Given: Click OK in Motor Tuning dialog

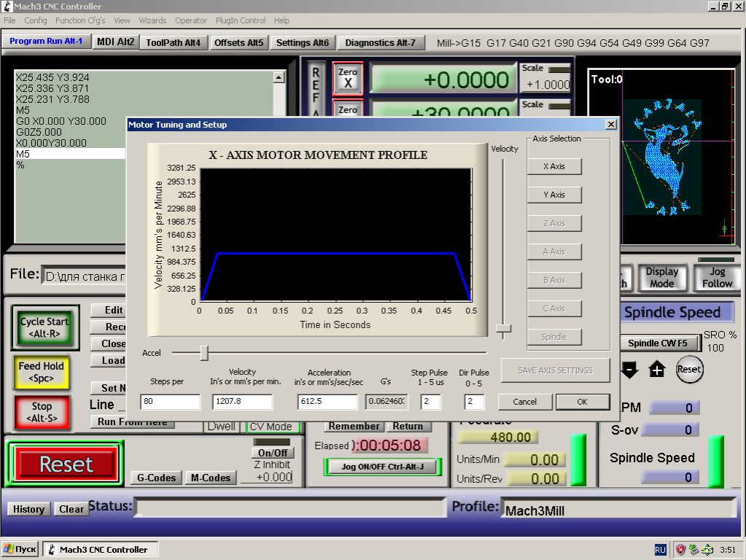Looking at the screenshot, I should 583,402.
